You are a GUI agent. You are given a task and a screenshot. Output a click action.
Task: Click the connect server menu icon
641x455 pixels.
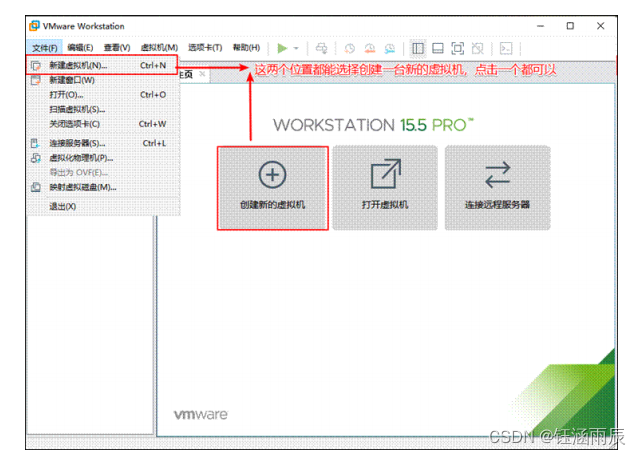tap(36, 143)
